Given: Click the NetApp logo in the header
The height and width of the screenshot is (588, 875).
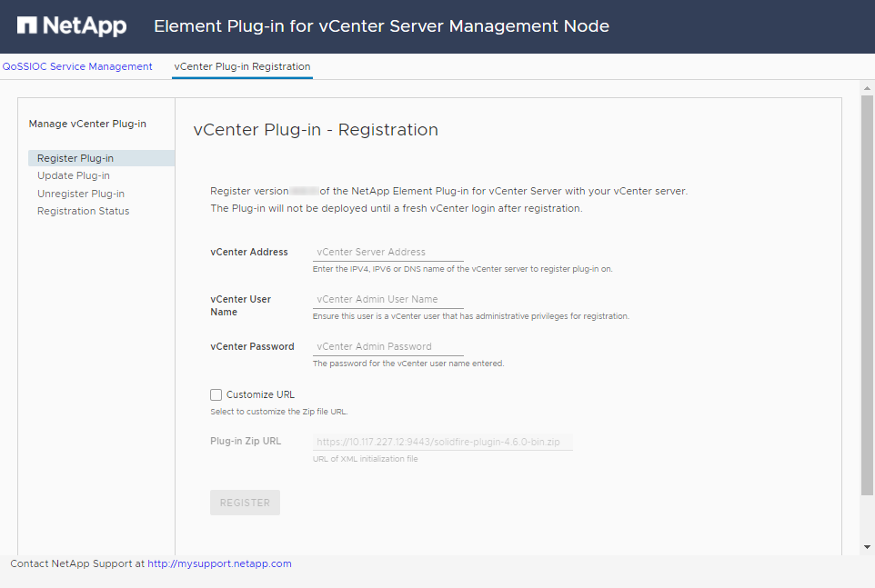Looking at the screenshot, I should (71, 26).
